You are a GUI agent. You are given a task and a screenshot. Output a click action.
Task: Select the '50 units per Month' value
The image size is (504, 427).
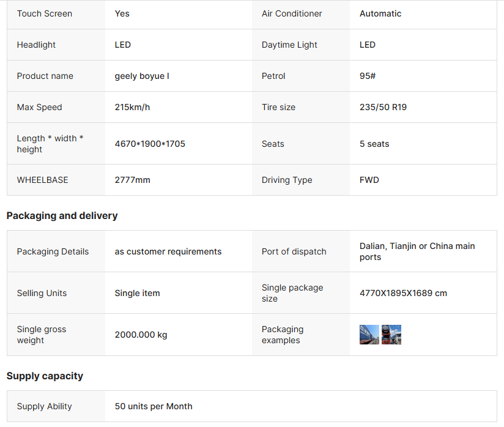click(154, 406)
